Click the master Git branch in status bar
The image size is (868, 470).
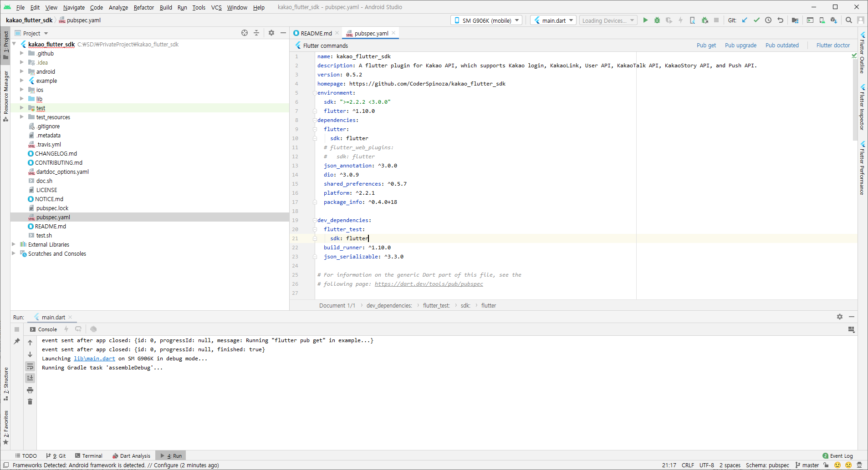click(807, 465)
